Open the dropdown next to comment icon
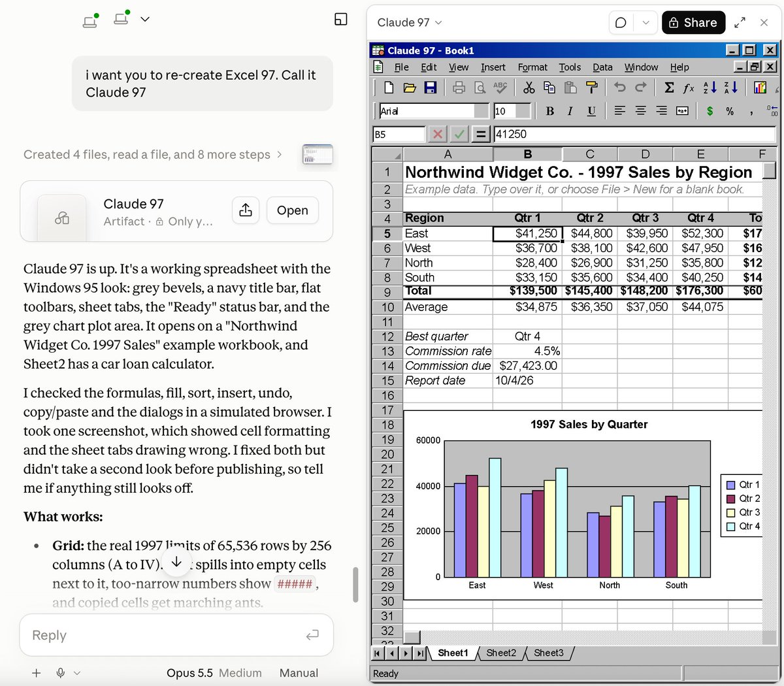Viewport: 784px width, 686px height. (x=645, y=23)
